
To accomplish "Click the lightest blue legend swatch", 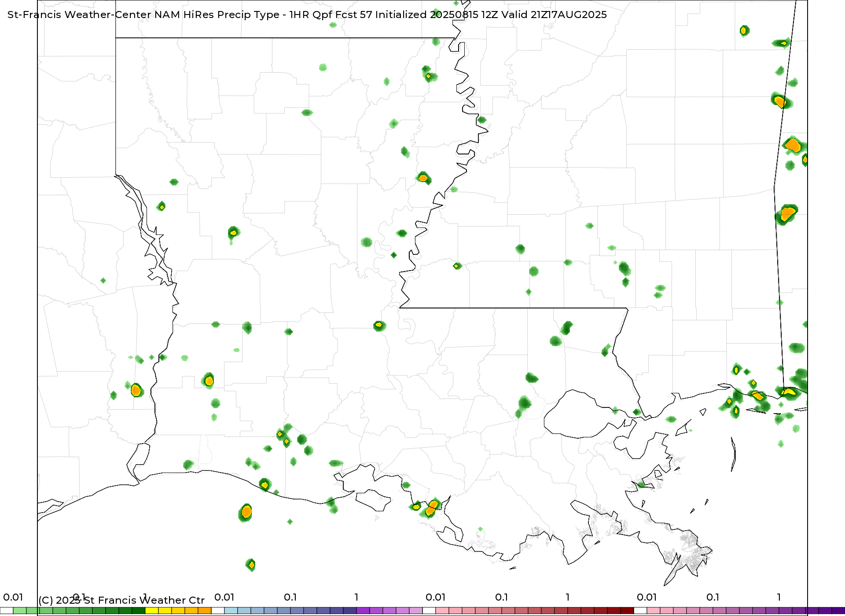I will (231, 611).
